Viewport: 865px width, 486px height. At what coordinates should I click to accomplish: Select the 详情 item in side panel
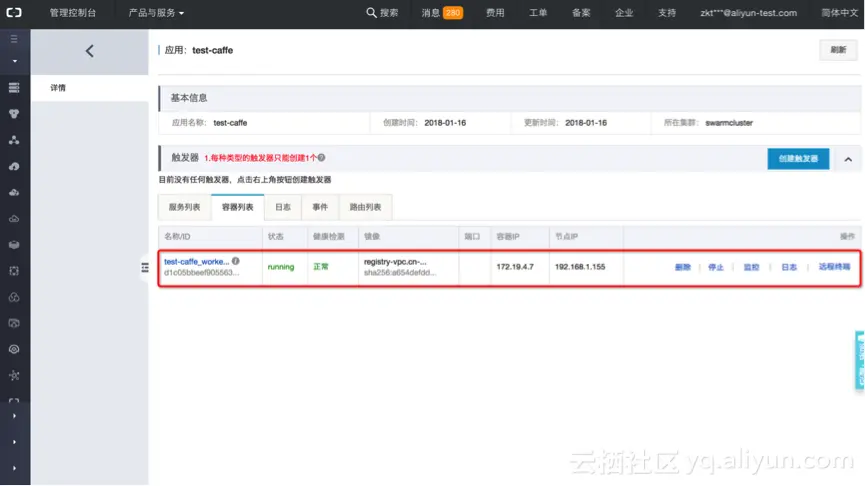click(89, 88)
